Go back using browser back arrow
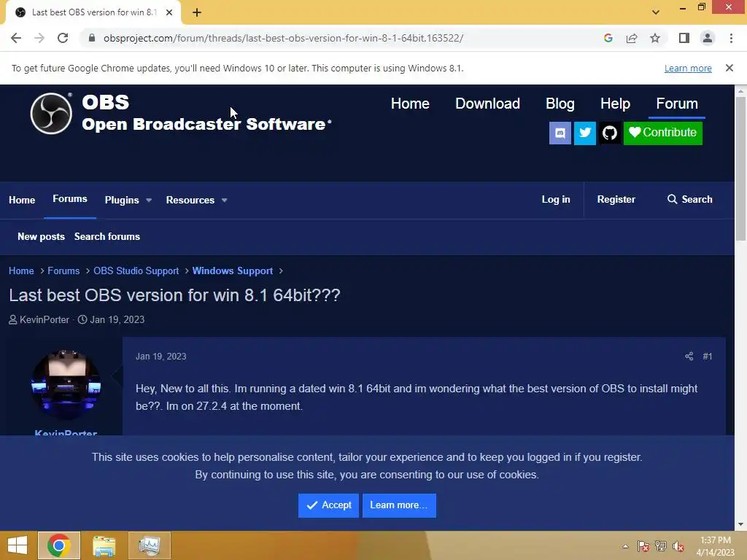Image resolution: width=747 pixels, height=560 pixels. click(x=16, y=38)
